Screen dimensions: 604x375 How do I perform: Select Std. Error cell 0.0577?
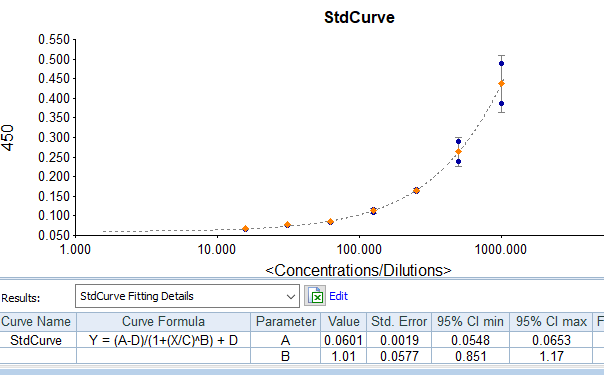click(x=399, y=356)
